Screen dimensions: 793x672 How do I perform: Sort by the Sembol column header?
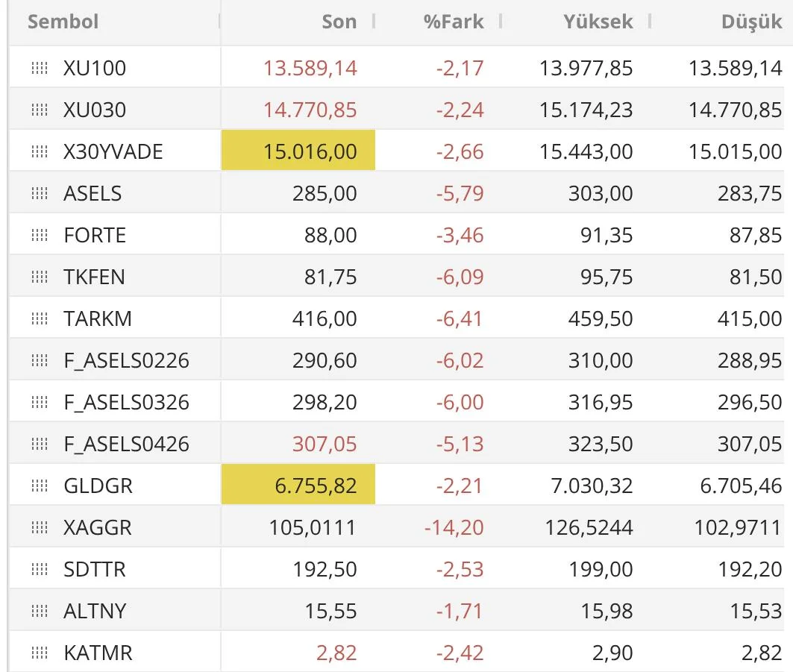(x=63, y=22)
